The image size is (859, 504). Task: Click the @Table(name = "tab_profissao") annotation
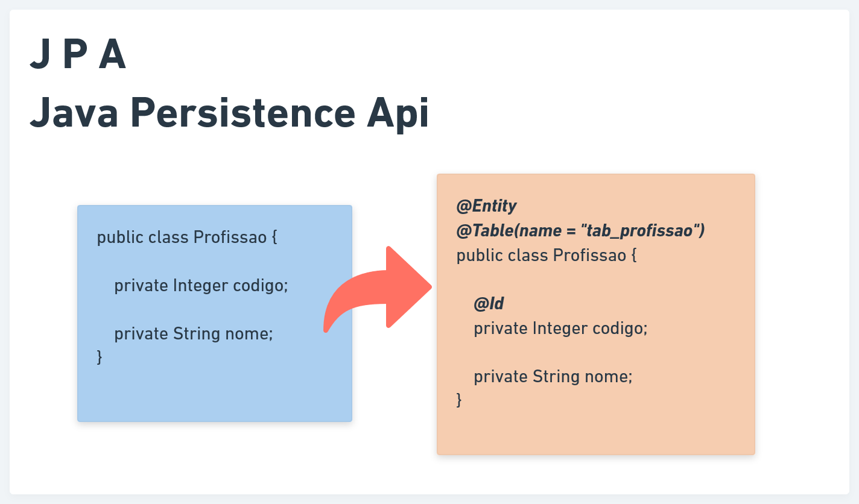pyautogui.click(x=581, y=230)
